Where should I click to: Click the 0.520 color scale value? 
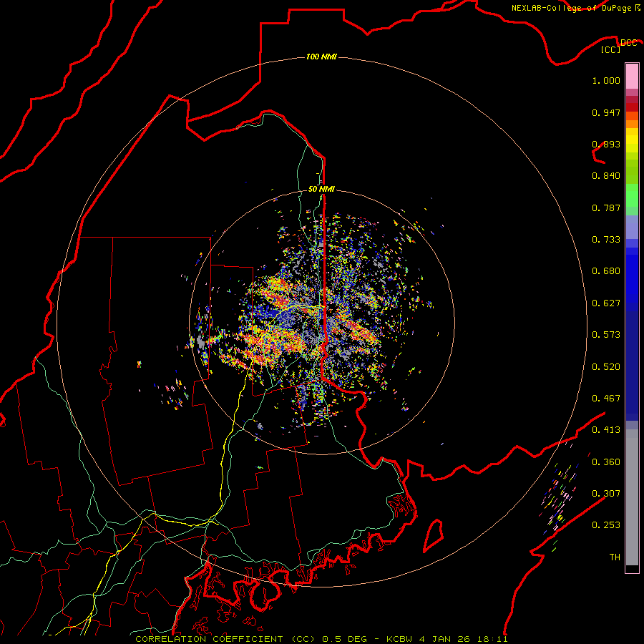click(x=606, y=367)
